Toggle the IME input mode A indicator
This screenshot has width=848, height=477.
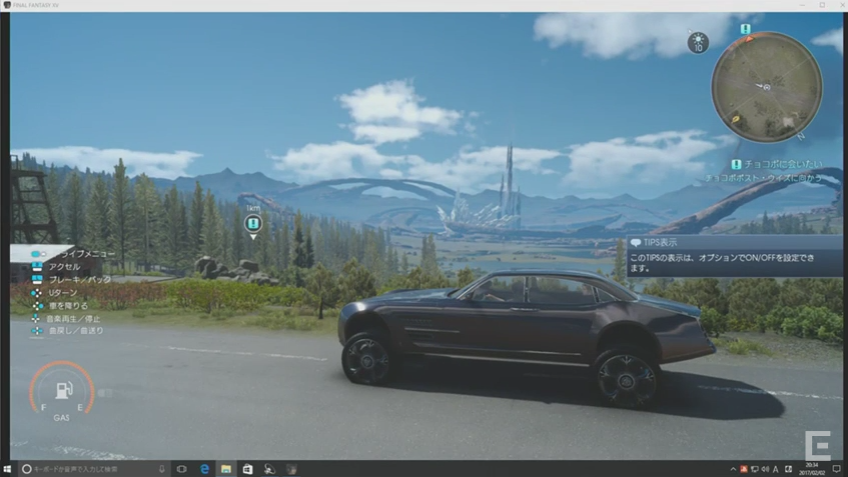click(x=776, y=469)
